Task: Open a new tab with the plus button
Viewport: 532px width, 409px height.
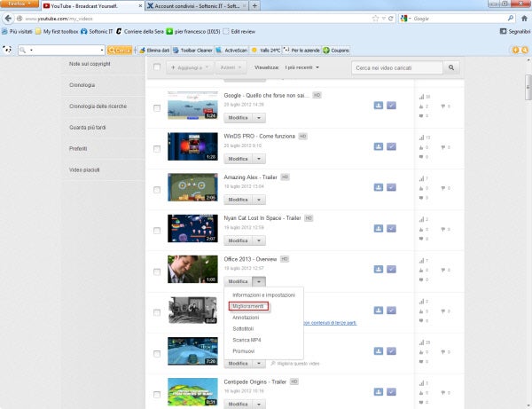Action: [254, 6]
